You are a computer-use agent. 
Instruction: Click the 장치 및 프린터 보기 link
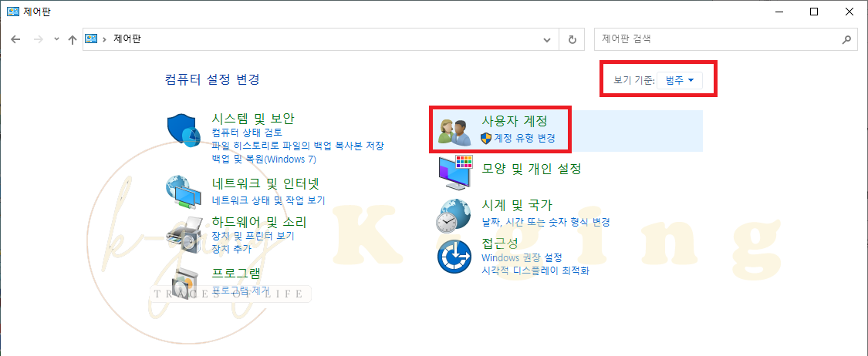pos(253,236)
